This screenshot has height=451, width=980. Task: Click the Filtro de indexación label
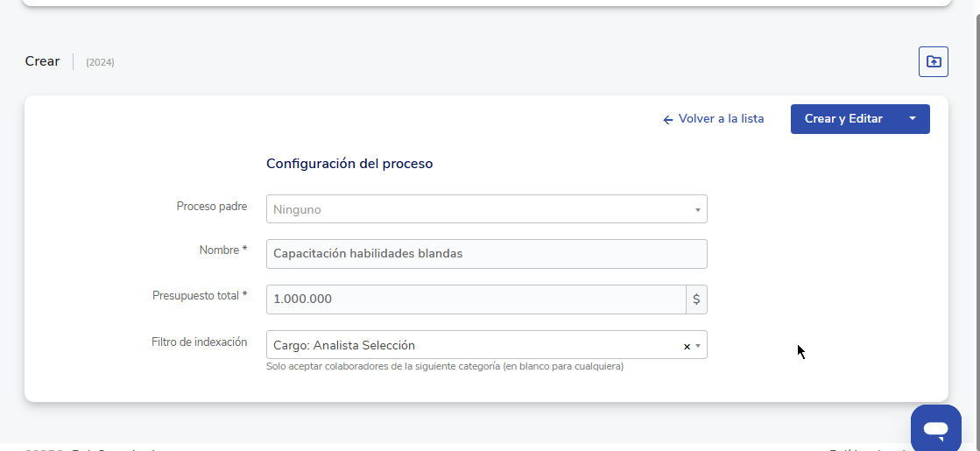coord(199,342)
